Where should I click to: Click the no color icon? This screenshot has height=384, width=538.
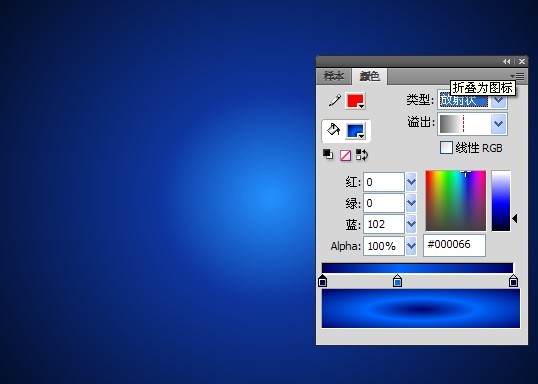tap(345, 155)
